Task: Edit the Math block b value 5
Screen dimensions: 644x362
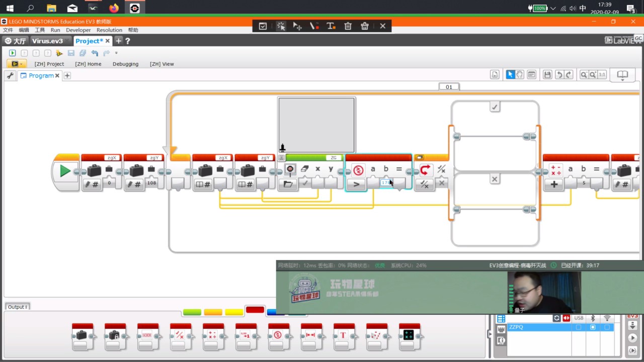Action: pyautogui.click(x=584, y=183)
